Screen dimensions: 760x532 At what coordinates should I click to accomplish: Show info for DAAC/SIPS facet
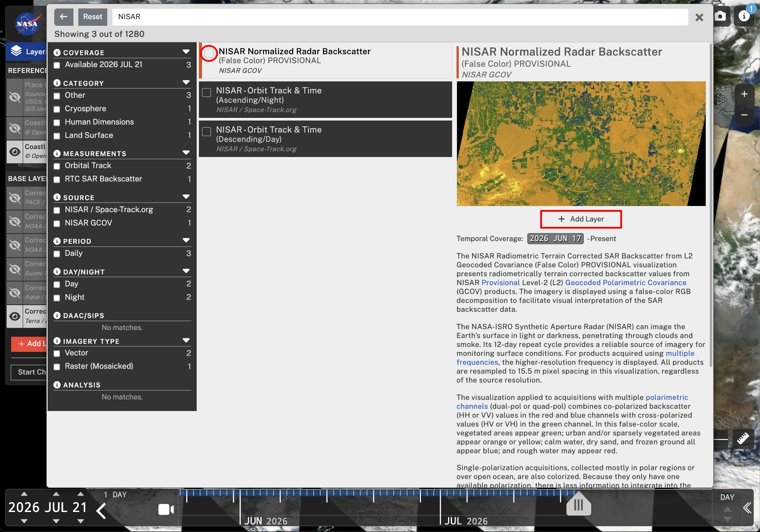(57, 315)
